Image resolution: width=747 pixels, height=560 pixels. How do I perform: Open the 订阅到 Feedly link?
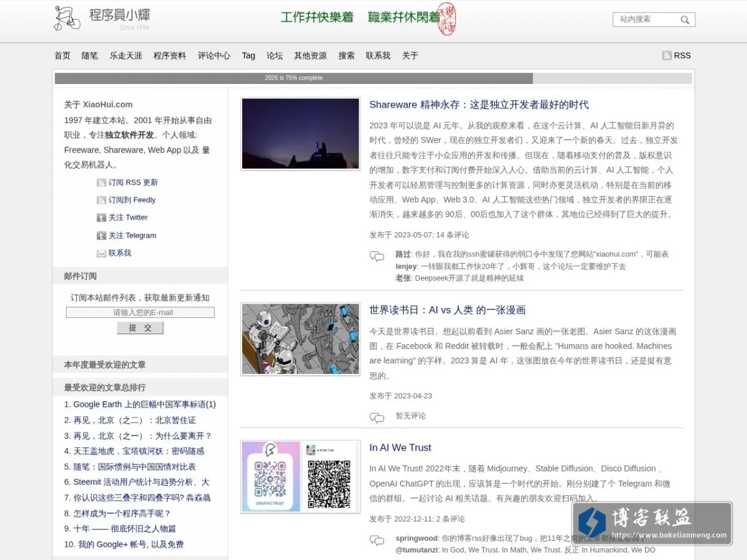pyautogui.click(x=132, y=200)
